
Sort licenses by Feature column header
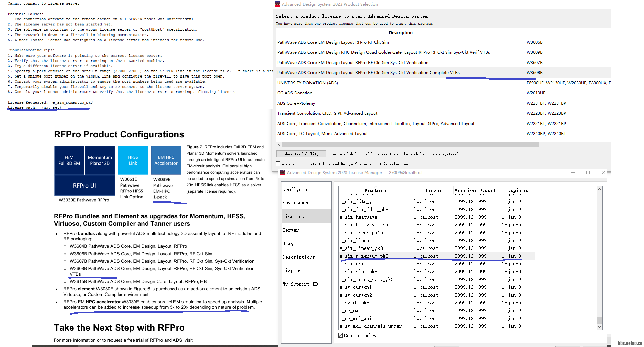pos(375,190)
